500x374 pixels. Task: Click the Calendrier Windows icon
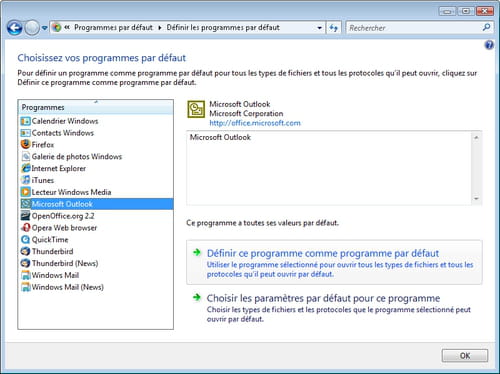point(26,121)
